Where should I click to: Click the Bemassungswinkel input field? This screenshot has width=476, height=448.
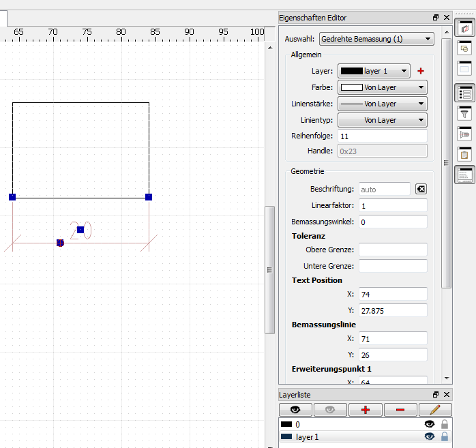click(x=393, y=222)
